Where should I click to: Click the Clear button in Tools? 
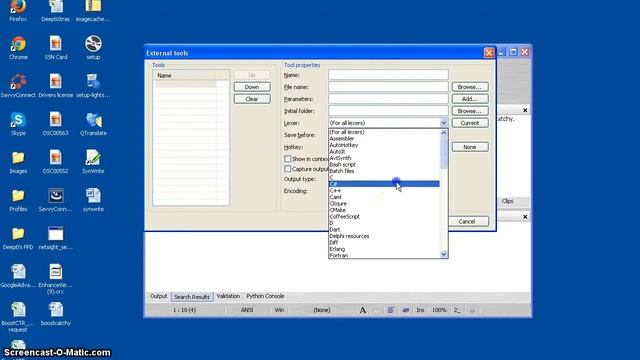[252, 99]
